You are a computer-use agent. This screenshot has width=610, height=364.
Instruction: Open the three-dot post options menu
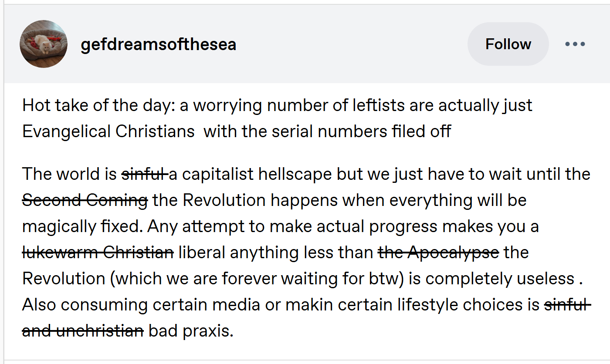point(575,44)
